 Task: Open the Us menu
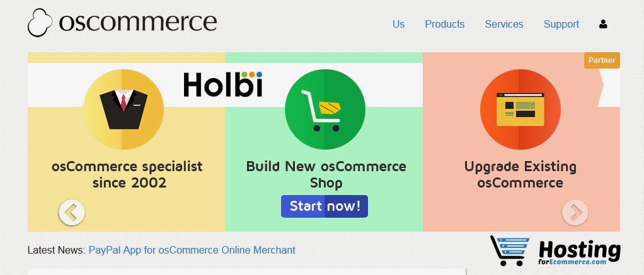(x=398, y=25)
